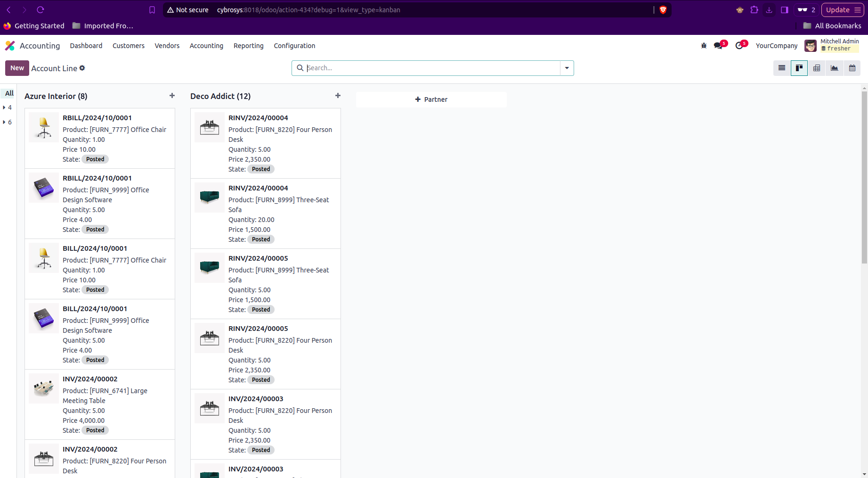Click the browser Update button
This screenshot has height=478, width=868.
[x=843, y=10]
